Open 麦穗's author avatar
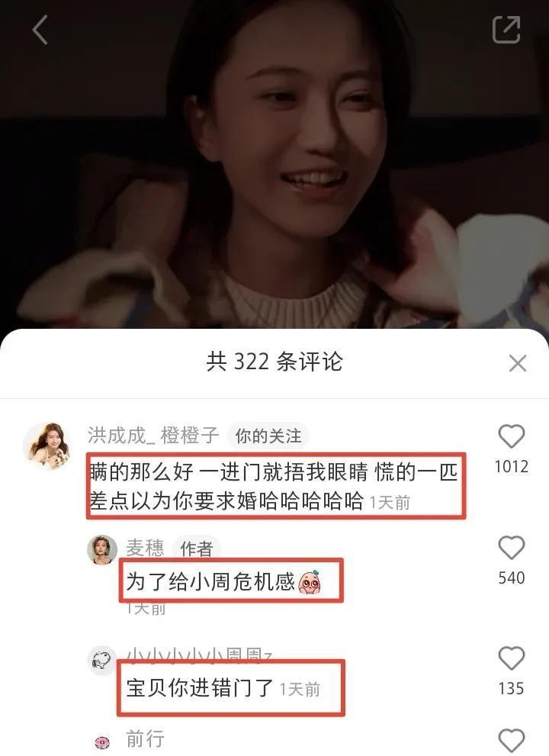The height and width of the screenshot is (756, 549). point(102,549)
